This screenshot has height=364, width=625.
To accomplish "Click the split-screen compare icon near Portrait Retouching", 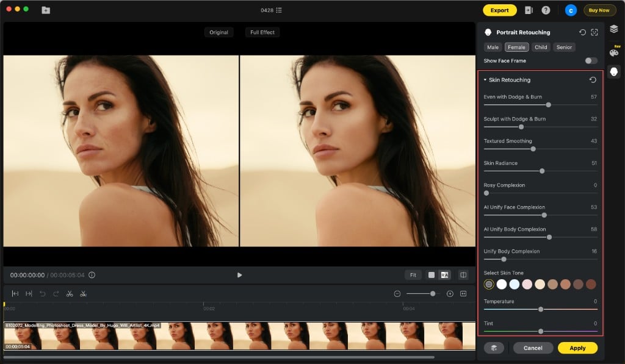I will pos(595,32).
